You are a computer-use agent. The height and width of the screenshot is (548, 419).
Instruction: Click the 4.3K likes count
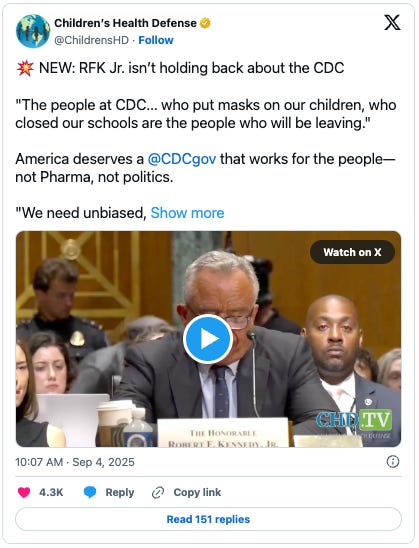[51, 493]
